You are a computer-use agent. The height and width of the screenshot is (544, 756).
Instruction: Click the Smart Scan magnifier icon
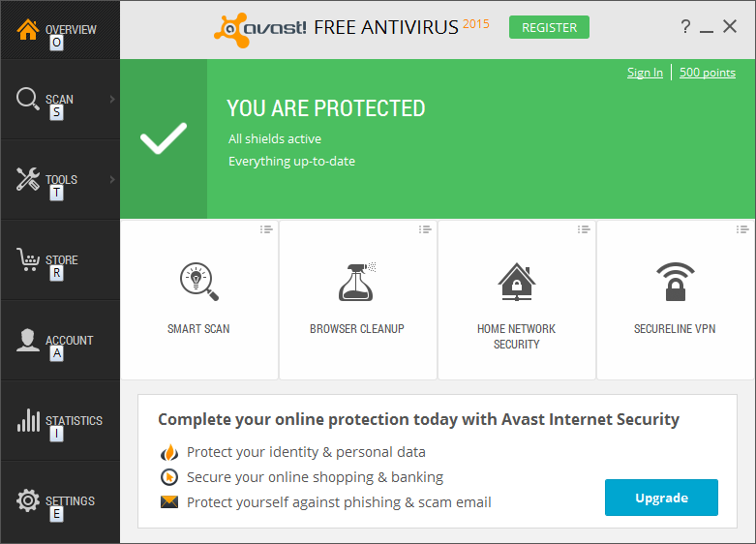(x=198, y=282)
